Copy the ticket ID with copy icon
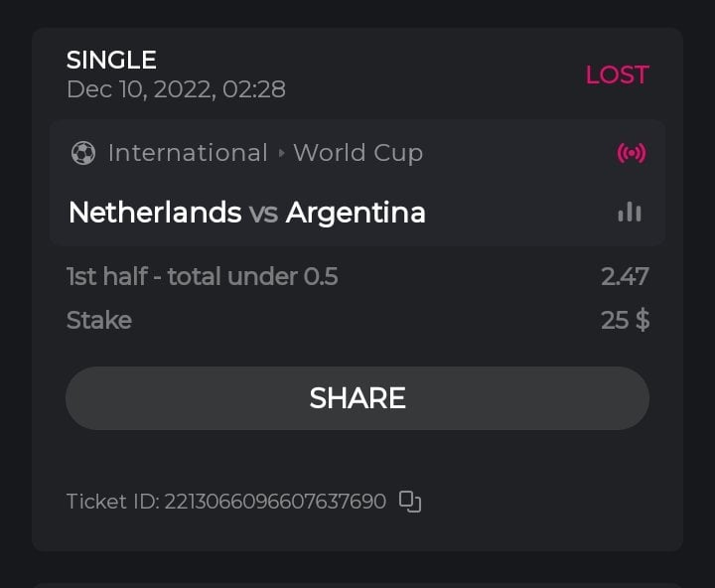Image resolution: width=715 pixels, height=588 pixels. pyautogui.click(x=410, y=502)
